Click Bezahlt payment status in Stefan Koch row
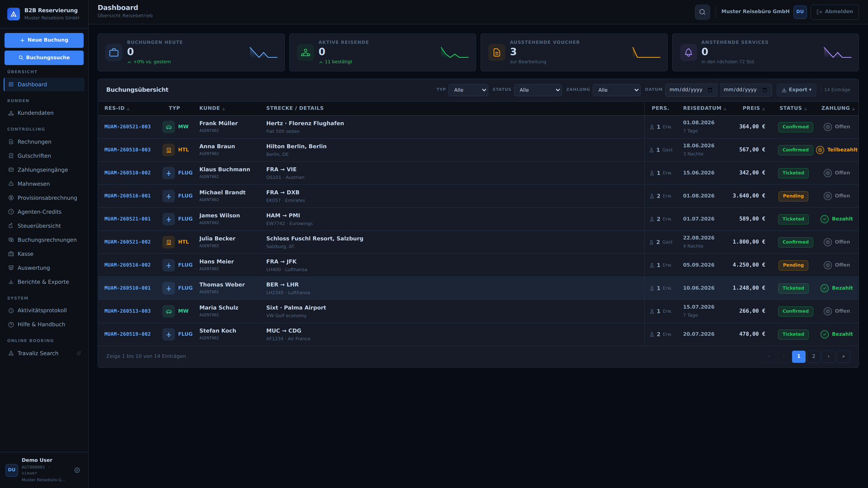The image size is (868, 488). click(837, 334)
